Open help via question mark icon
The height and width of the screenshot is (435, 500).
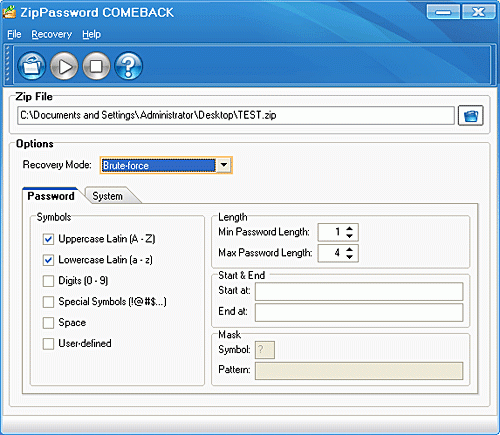pyautogui.click(x=128, y=66)
